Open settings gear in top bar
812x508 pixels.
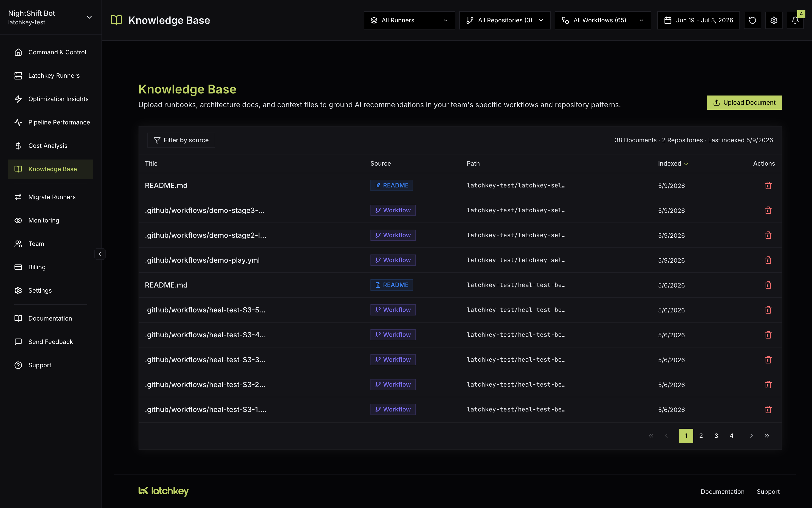click(x=774, y=20)
